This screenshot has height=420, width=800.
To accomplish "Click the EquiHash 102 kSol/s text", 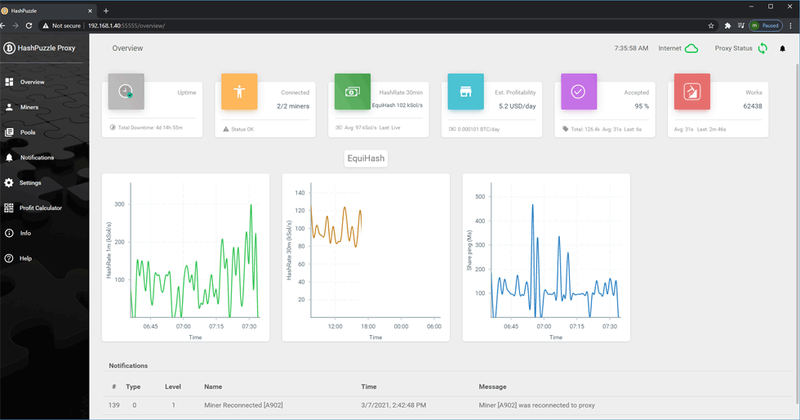I will tap(397, 105).
